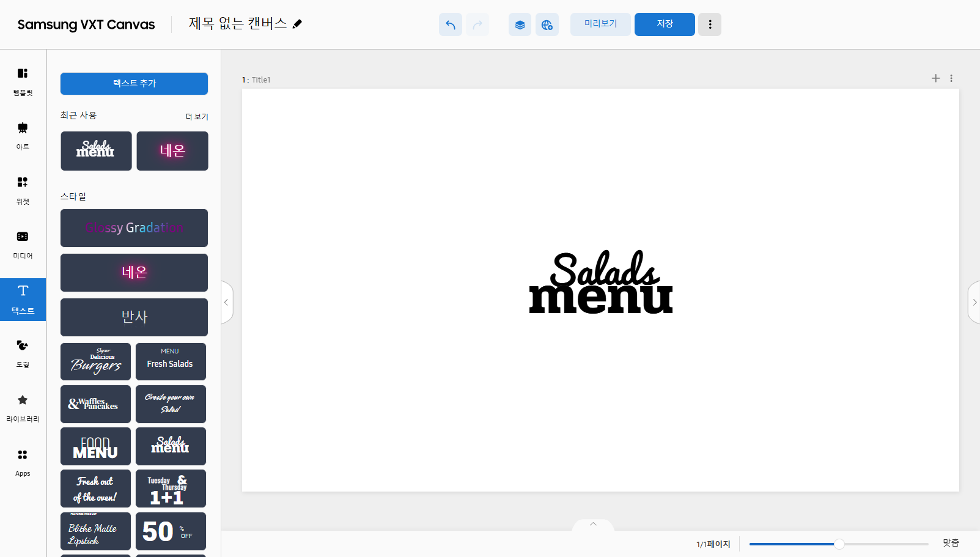Select the 텍스트 sidebar tab

(23, 300)
